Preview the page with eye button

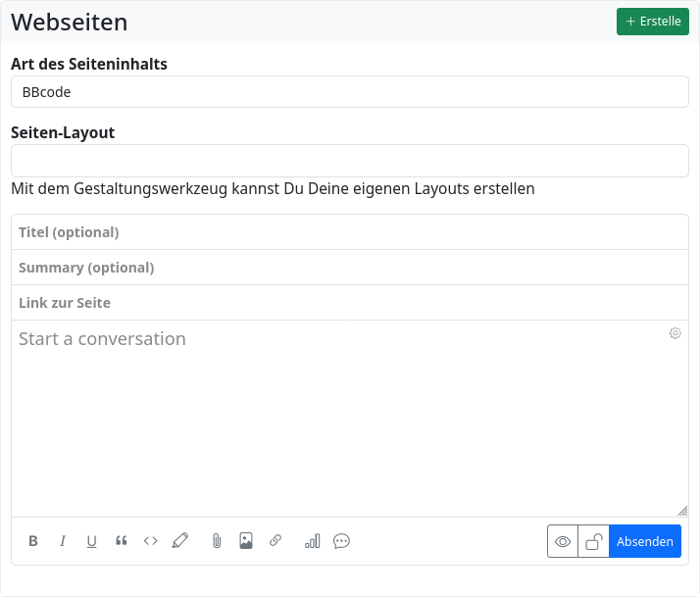click(563, 541)
